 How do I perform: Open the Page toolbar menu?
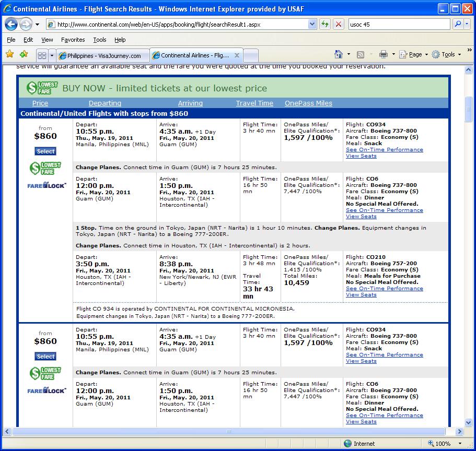tap(413, 55)
